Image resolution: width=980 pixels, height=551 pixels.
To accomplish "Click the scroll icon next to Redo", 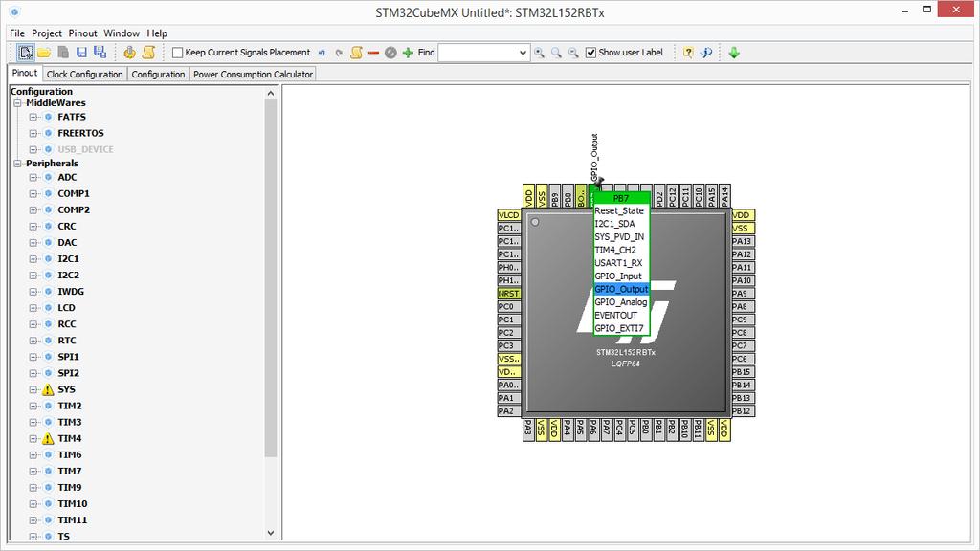I will click(356, 53).
